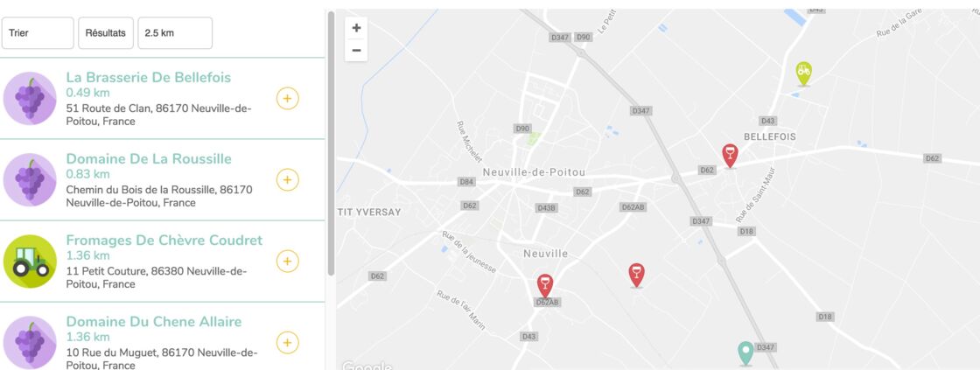The image size is (980, 370).
Task: Add Domaine De La Roussille with plus icon
Action: (x=288, y=179)
